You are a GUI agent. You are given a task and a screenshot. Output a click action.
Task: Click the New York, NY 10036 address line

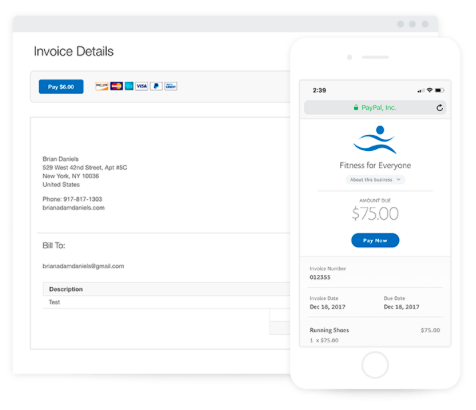tap(71, 176)
